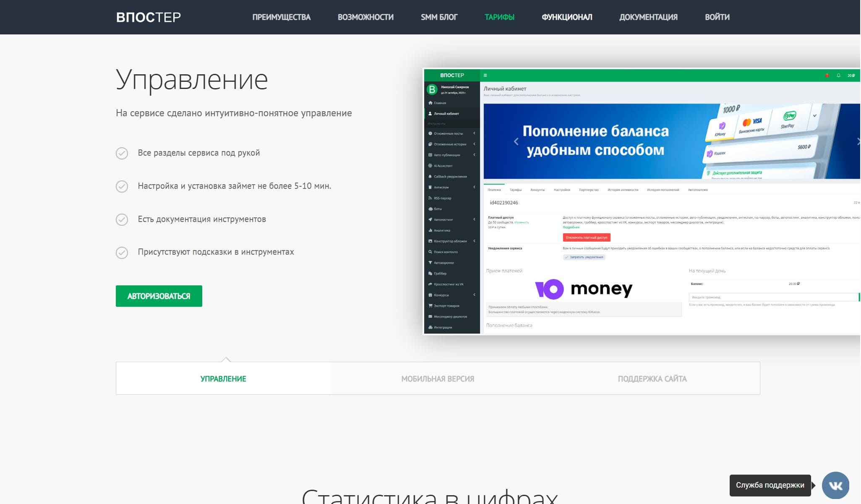Click the ВОЙТИ link in the header
Screen dimensions: 861x504
click(x=717, y=17)
